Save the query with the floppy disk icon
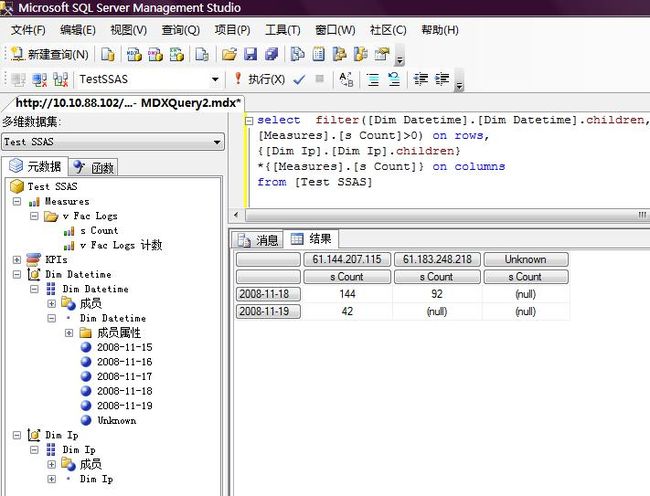This screenshot has height=496, width=650. (250, 54)
